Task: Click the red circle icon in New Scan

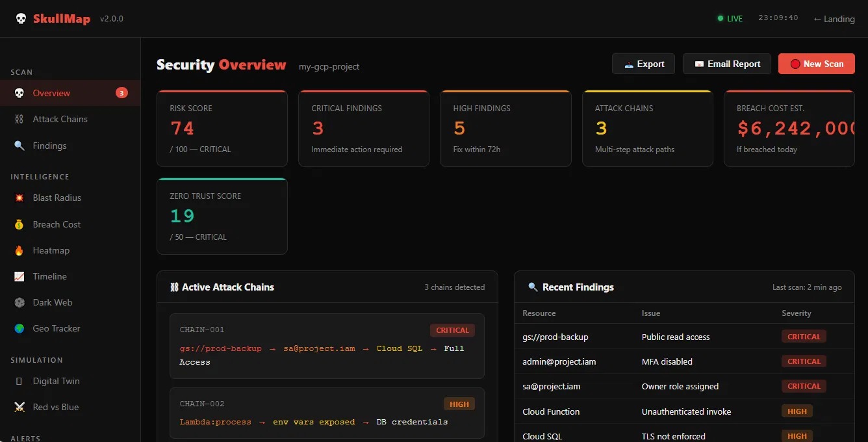Action: 795,64
